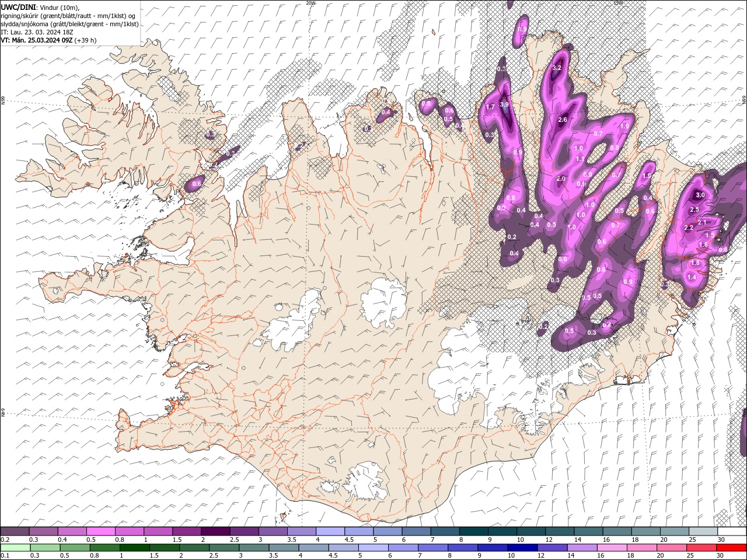
Task: Click the 15W longitude label at the top edge
Action: [x=619, y=2]
